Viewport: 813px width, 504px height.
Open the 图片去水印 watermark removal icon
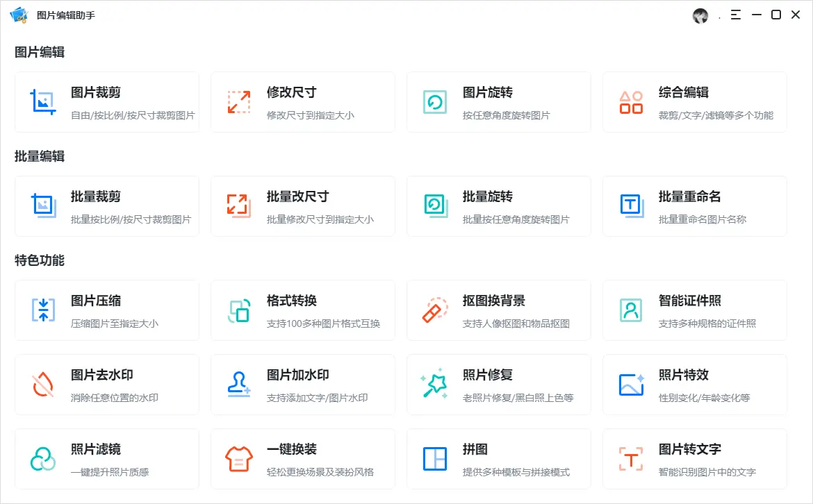[43, 385]
